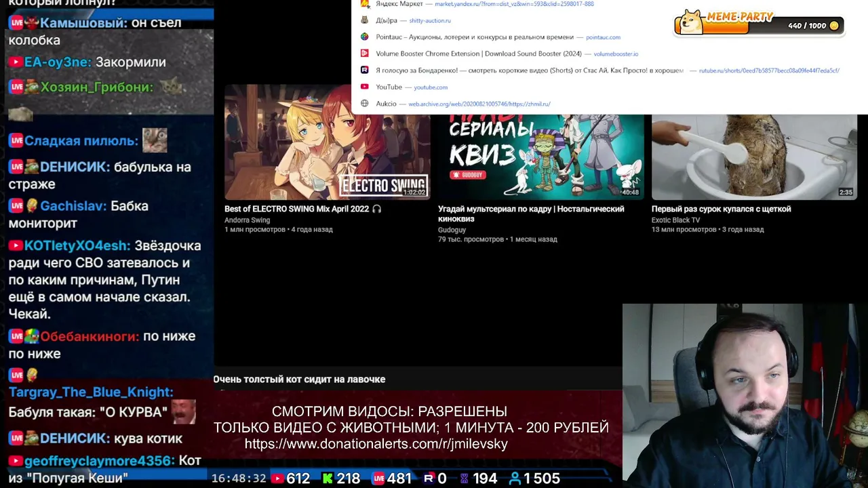Open the donationalerts.com/r/jmilevsky link
The image size is (868, 488).
(x=376, y=444)
